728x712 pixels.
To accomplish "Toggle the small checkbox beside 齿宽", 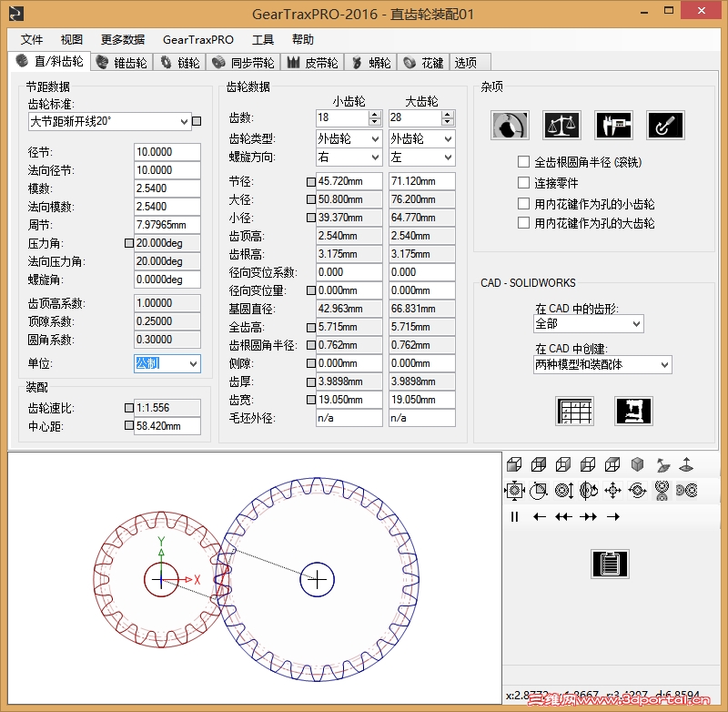I will pyautogui.click(x=311, y=400).
